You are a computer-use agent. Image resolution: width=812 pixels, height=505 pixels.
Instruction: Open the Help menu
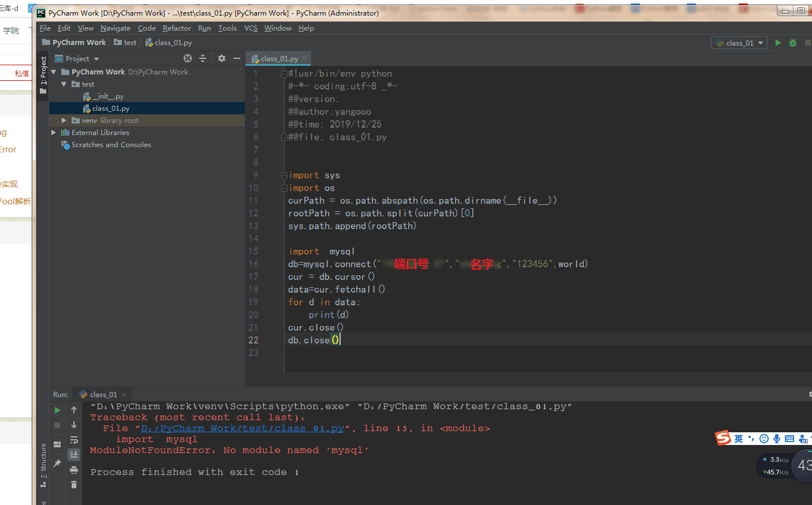306,28
